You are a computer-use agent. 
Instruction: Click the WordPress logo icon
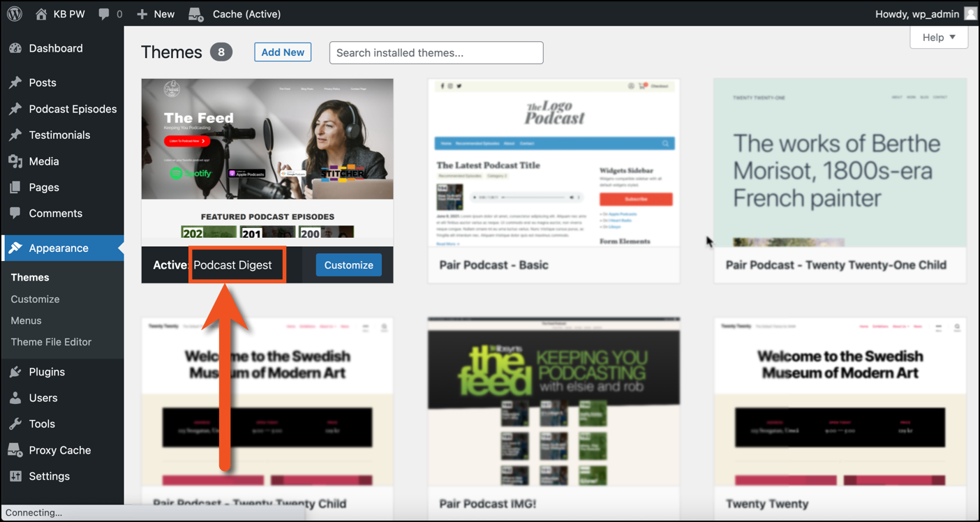point(15,14)
